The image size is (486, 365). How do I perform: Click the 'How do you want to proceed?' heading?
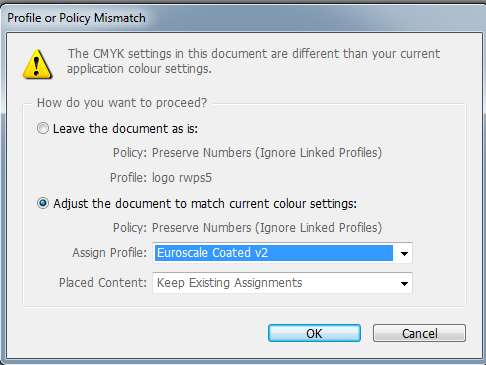(x=122, y=103)
